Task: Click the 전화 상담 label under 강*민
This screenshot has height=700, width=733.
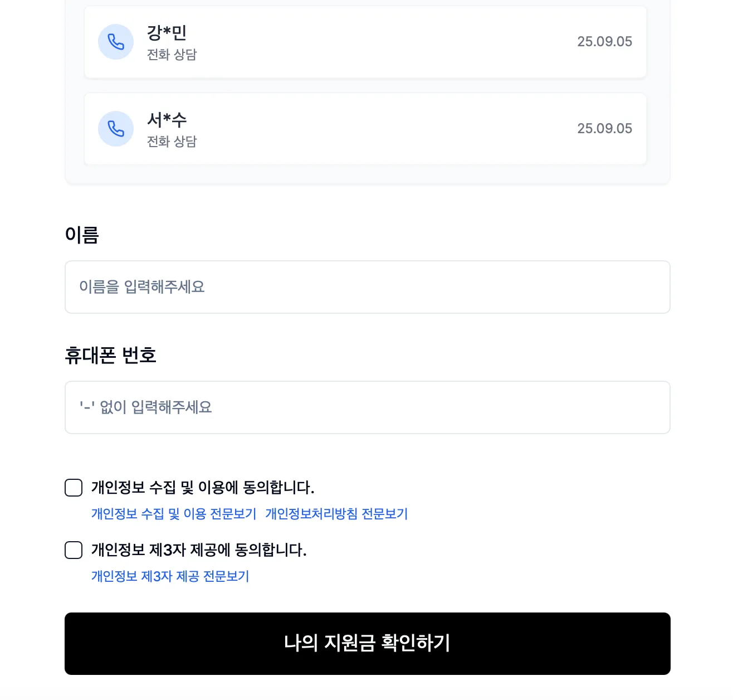Action: pyautogui.click(x=171, y=54)
